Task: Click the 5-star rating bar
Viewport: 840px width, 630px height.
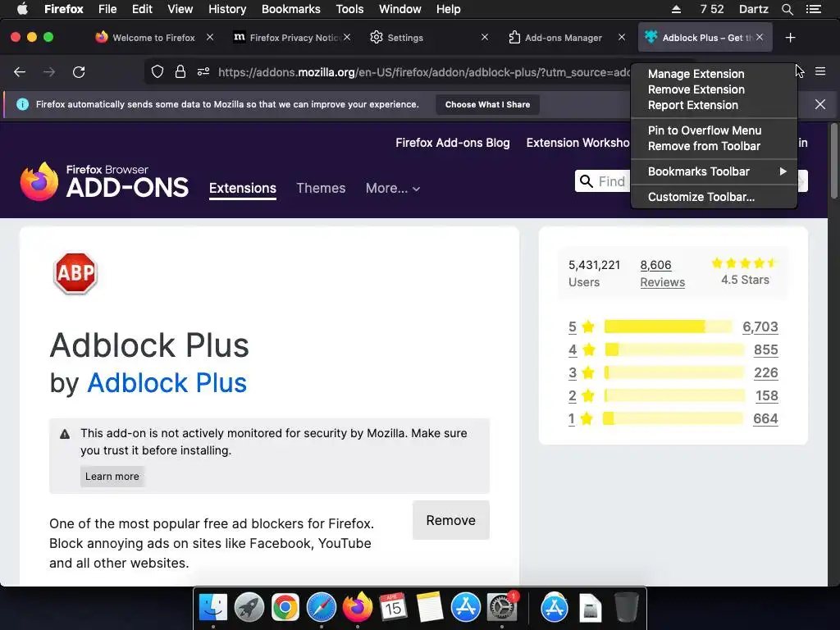Action: [x=668, y=326]
